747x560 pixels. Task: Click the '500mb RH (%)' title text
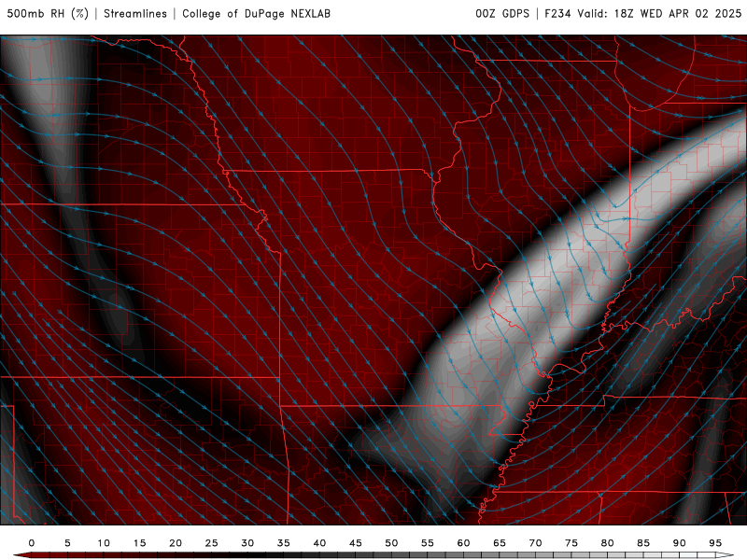click(48, 14)
